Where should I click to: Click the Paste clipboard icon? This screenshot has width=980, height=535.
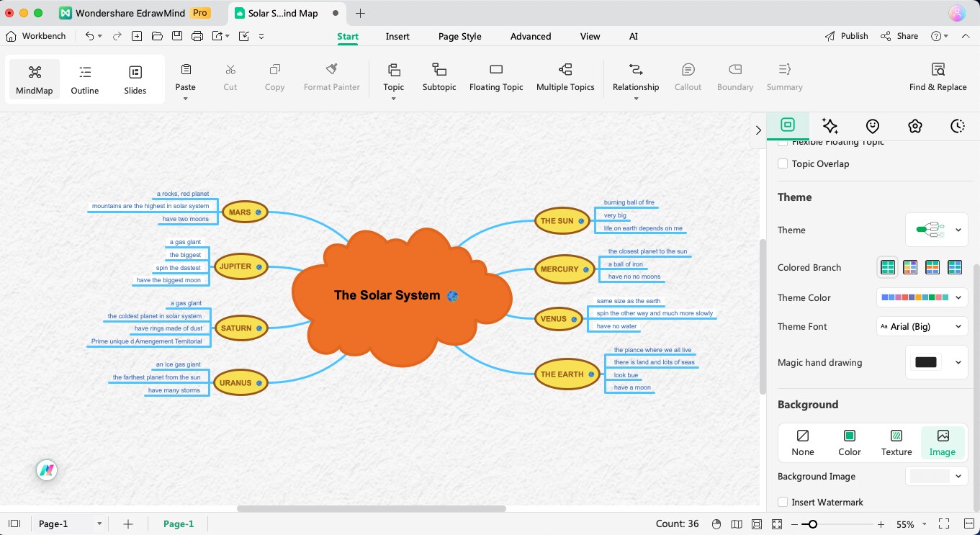pyautogui.click(x=186, y=70)
